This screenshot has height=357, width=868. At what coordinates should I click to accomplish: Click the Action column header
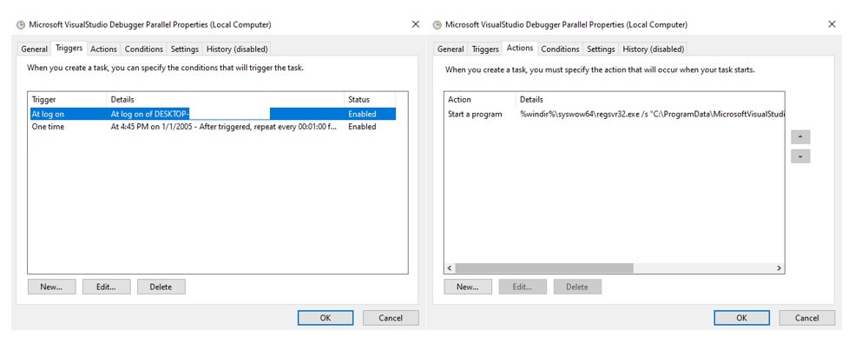[481, 99]
